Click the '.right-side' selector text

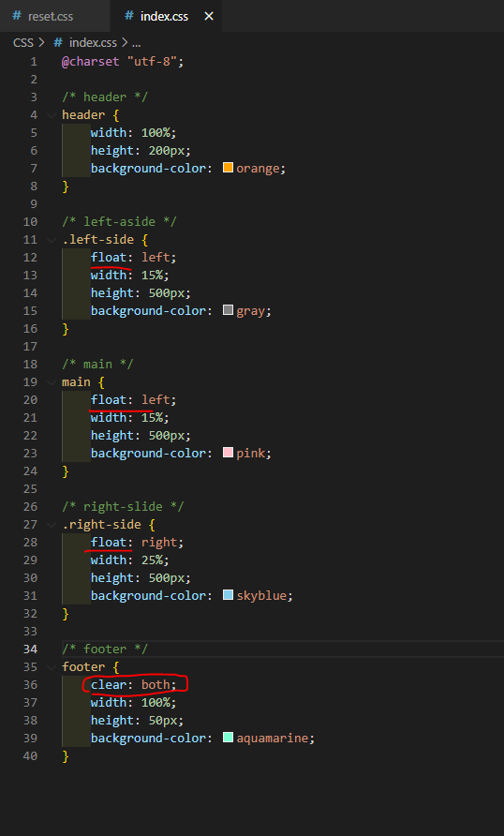coord(101,524)
